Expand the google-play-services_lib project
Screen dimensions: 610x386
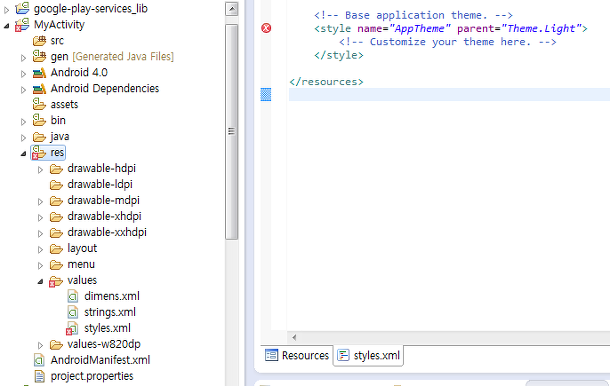6,10
